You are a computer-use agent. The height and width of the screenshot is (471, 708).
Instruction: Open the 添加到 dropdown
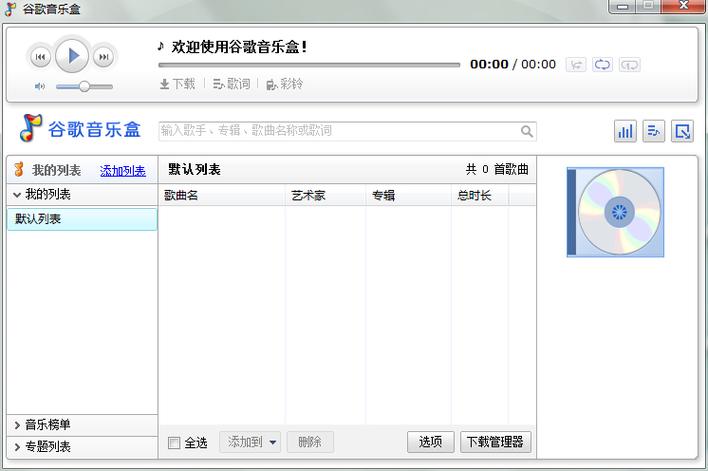[x=250, y=442]
